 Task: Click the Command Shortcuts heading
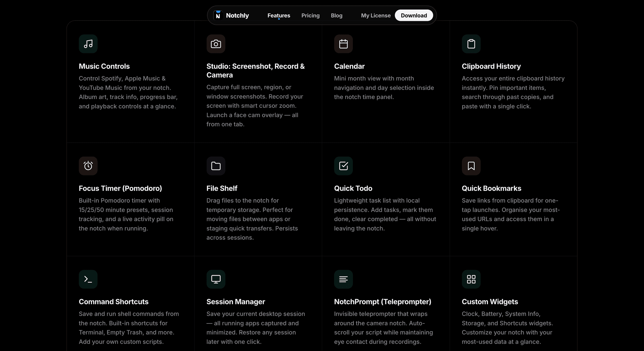114,302
